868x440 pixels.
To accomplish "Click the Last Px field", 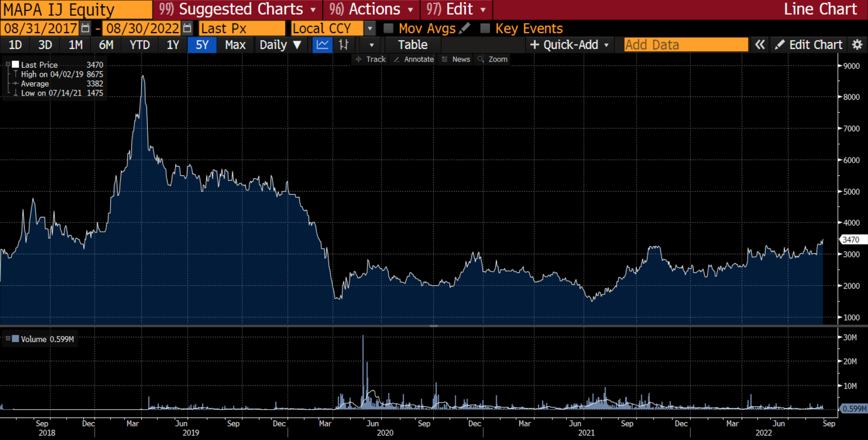I will (x=242, y=28).
